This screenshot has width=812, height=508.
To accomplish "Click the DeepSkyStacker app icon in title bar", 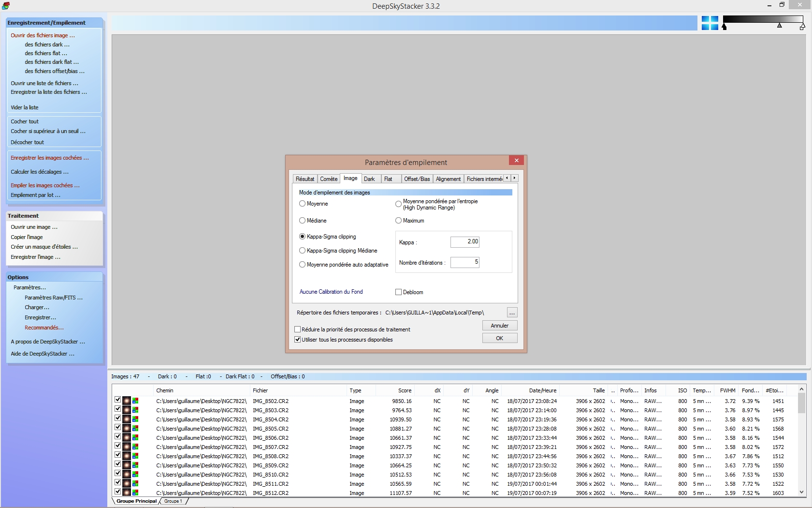I will 6,6.
